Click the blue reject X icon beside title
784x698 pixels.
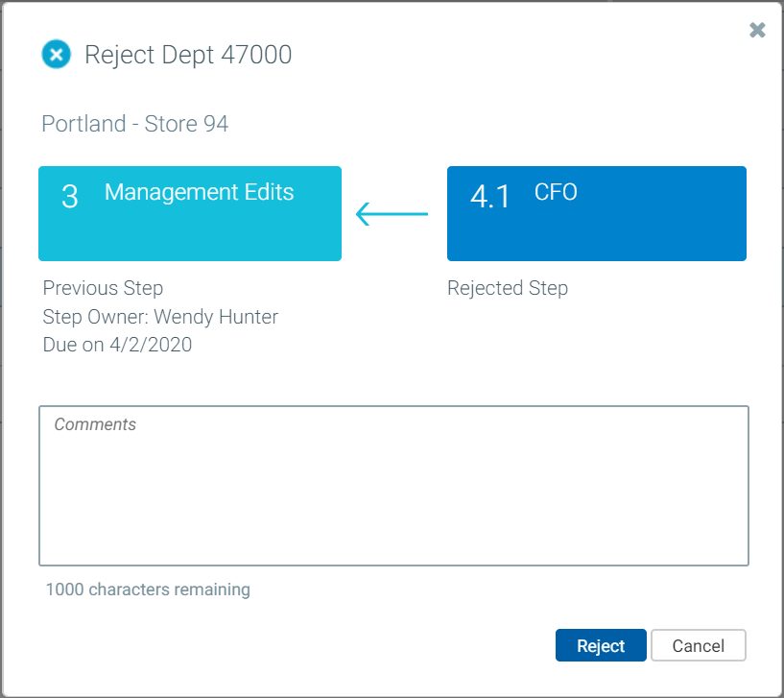[57, 55]
